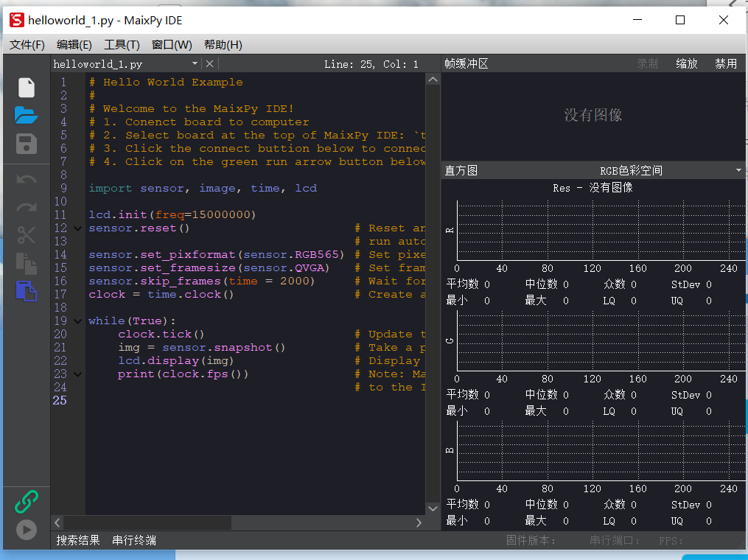Click lcd.init(freq=15000000) code line

point(172,215)
